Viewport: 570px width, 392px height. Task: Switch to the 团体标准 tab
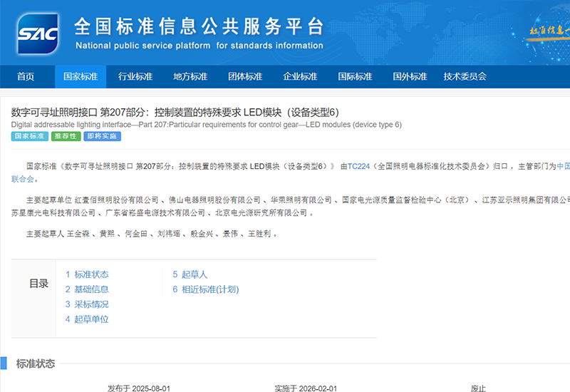point(245,77)
